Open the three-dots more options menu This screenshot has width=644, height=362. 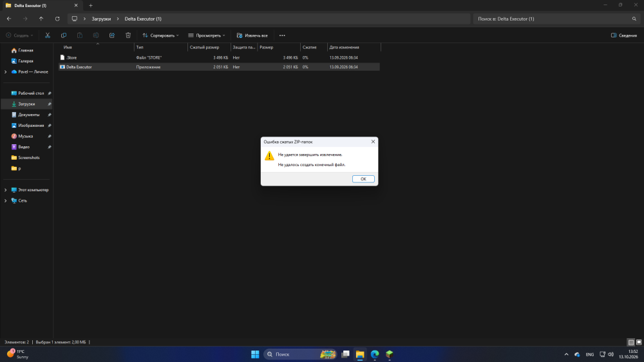tap(282, 35)
